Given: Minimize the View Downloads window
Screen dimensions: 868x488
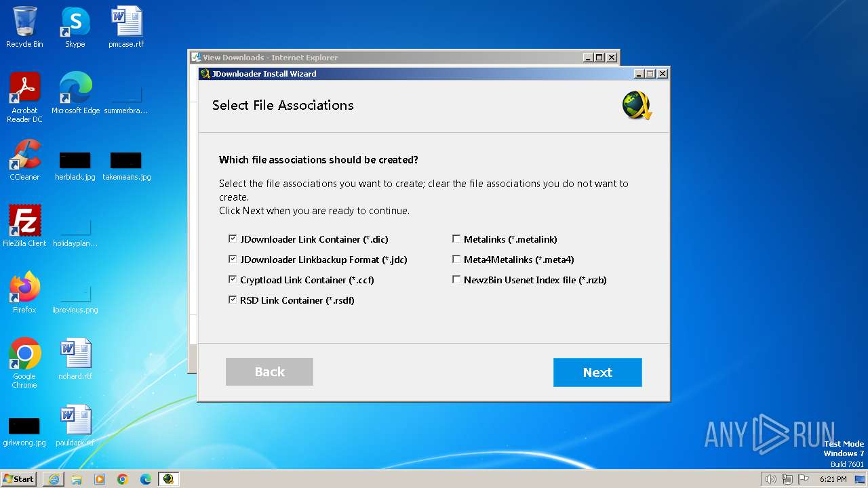Looking at the screenshot, I should pyautogui.click(x=588, y=58).
